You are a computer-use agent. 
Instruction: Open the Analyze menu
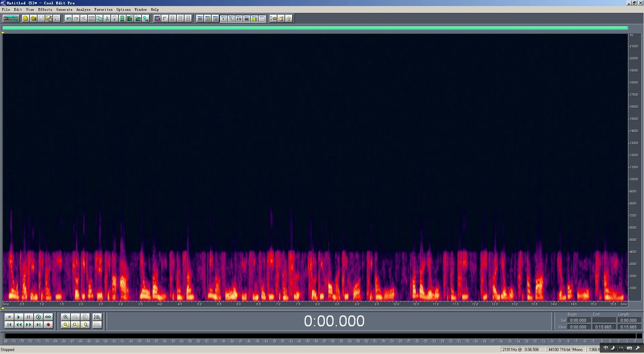[x=83, y=9]
